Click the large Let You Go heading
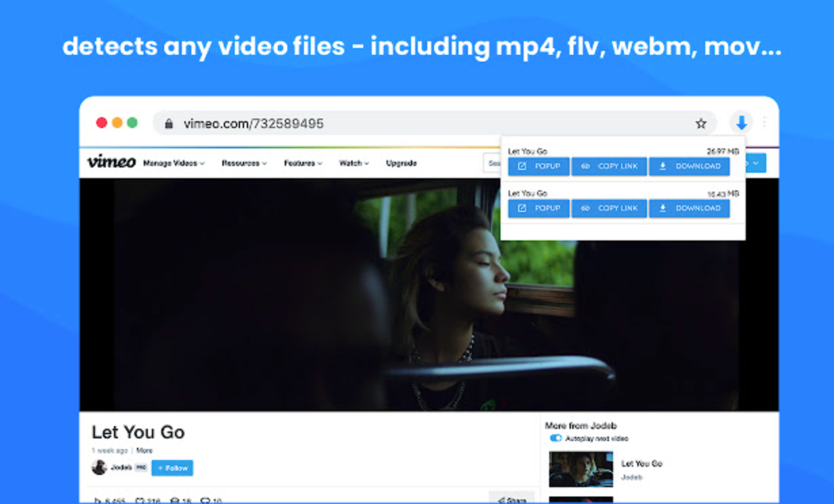Image resolution: width=834 pixels, height=504 pixels. pos(138,432)
